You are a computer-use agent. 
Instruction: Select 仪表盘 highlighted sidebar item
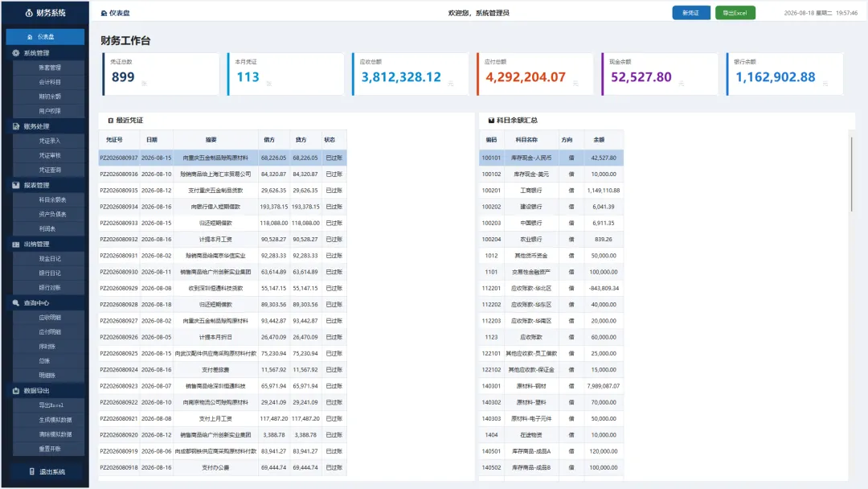[x=45, y=36]
